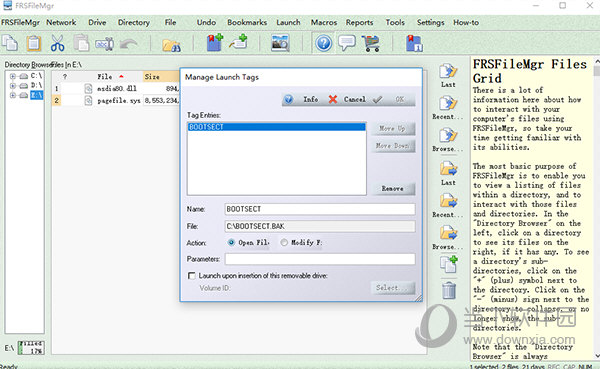The image size is (600, 369).
Task: Select the Modify File action radio button
Action: [284, 242]
